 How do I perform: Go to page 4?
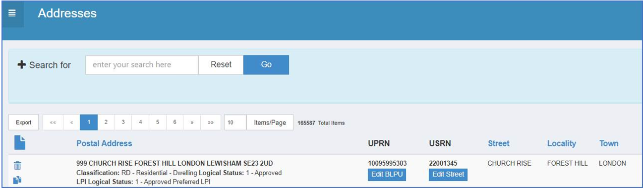[140, 123]
